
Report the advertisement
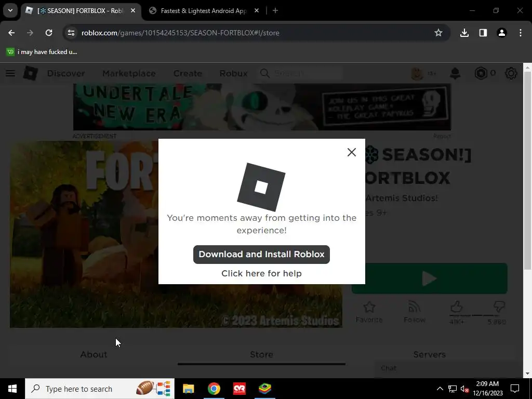pyautogui.click(x=442, y=136)
